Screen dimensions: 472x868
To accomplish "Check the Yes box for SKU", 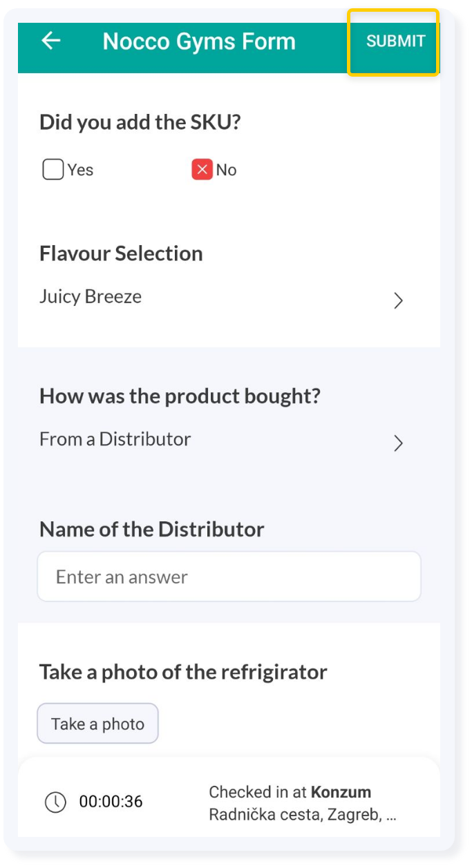I will tap(53, 169).
